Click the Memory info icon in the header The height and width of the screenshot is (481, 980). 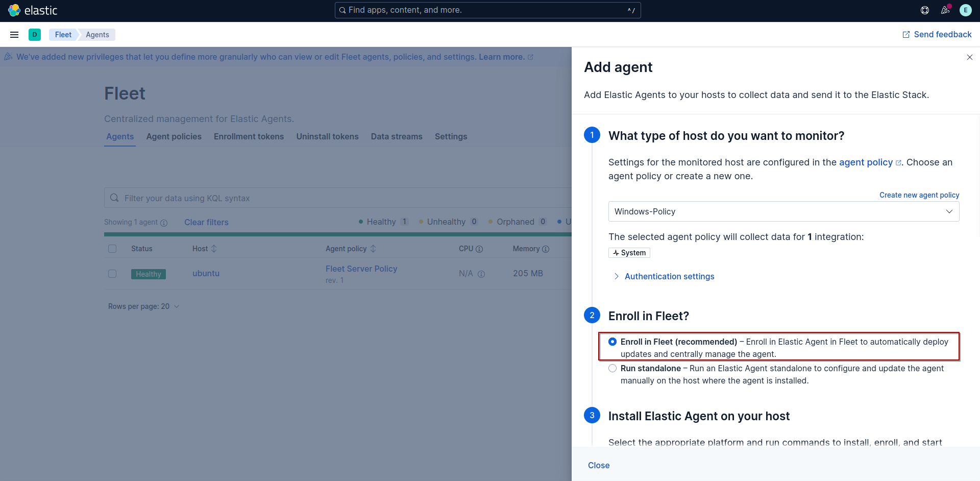tap(546, 249)
